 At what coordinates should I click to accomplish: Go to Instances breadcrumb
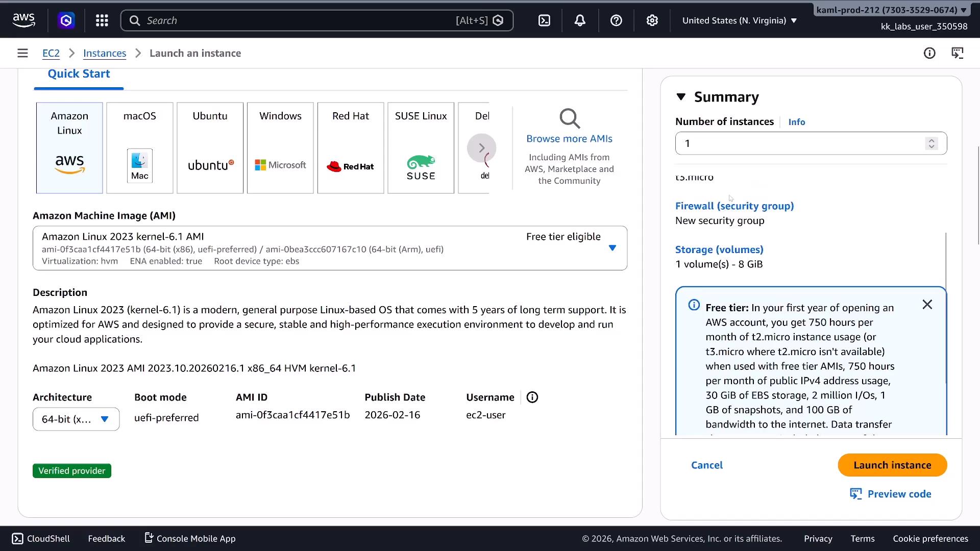[x=105, y=53]
